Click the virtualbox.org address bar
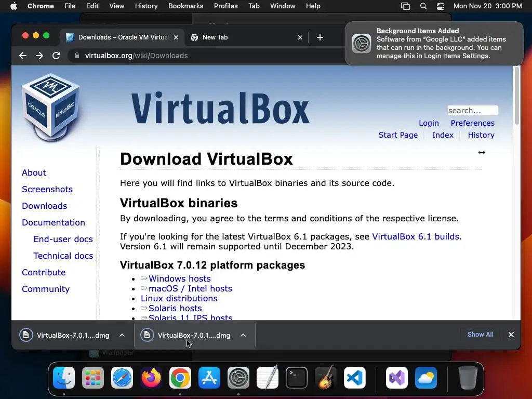Viewport: 532px width, 399px height. 207,56
